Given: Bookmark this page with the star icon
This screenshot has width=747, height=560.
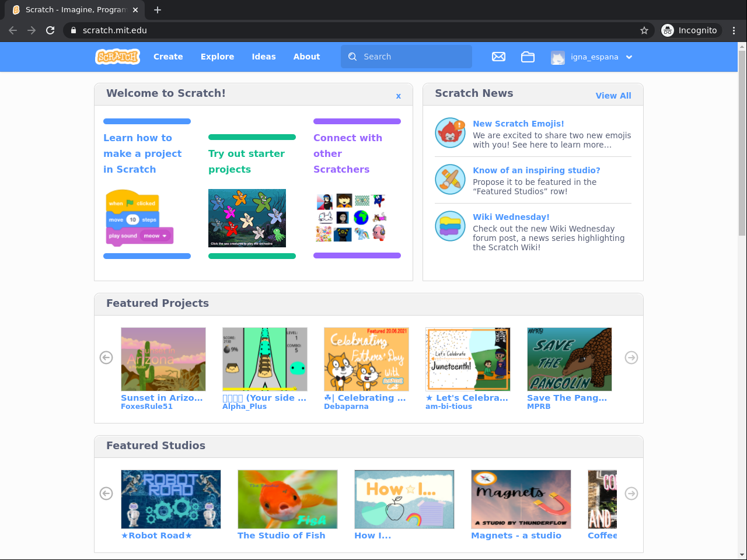Looking at the screenshot, I should 644,30.
